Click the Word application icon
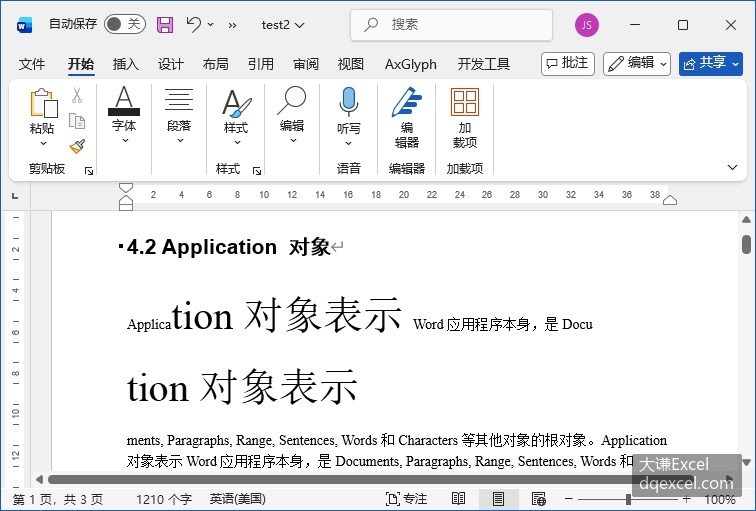The width and height of the screenshot is (756, 511). [24, 25]
